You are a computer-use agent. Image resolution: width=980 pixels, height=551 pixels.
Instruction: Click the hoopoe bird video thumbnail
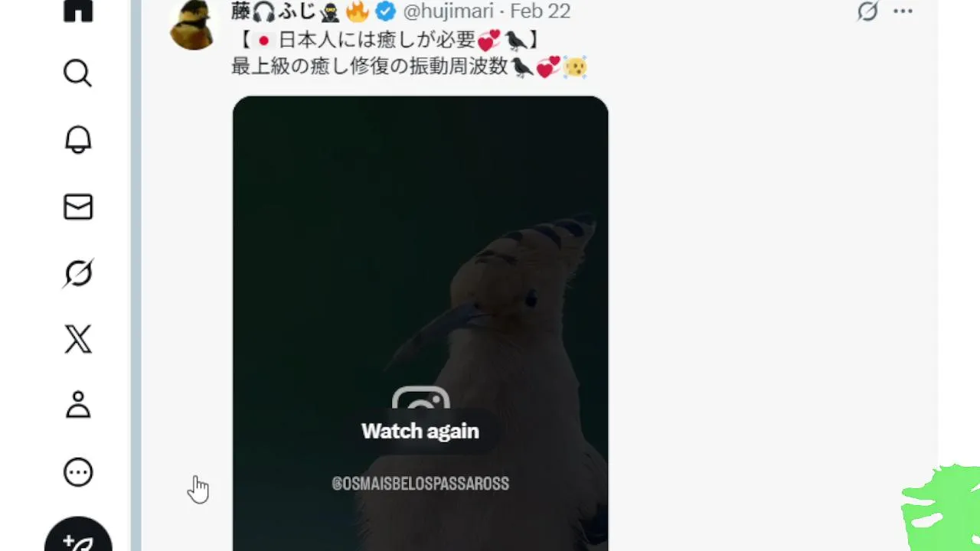point(420,323)
